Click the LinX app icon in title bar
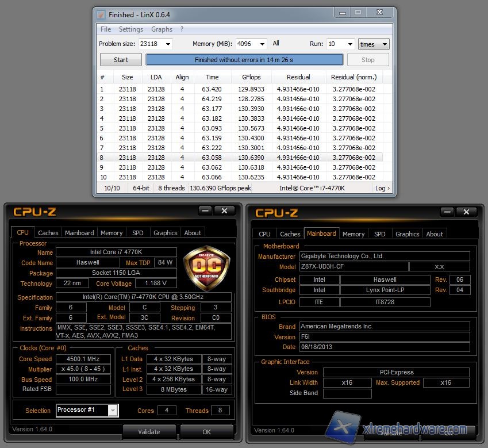The height and width of the screenshot is (448, 488). pyautogui.click(x=101, y=14)
